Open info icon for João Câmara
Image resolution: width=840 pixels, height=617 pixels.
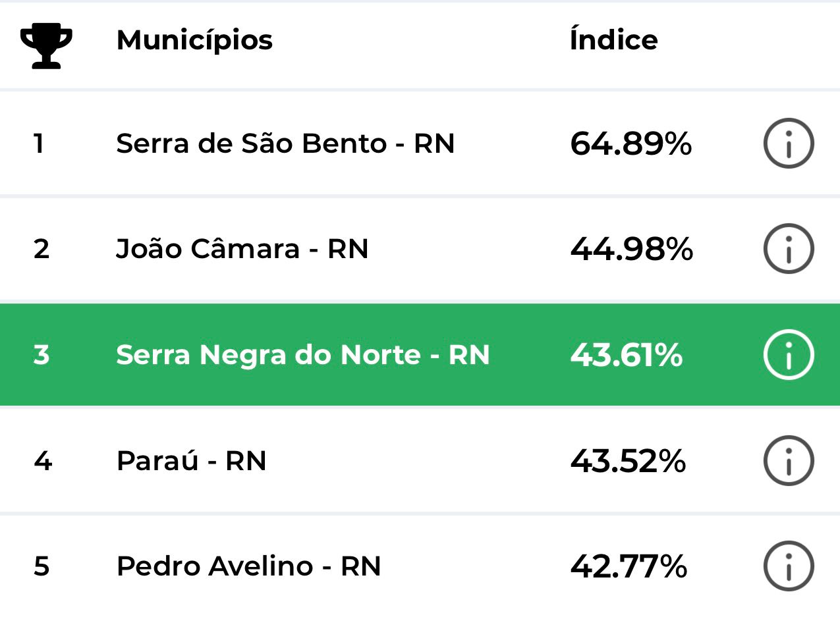[789, 249]
